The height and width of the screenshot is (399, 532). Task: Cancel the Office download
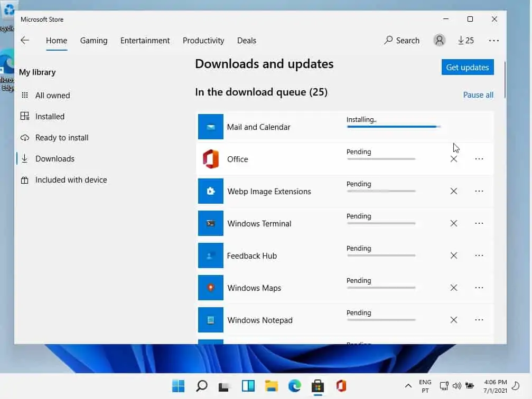(454, 159)
